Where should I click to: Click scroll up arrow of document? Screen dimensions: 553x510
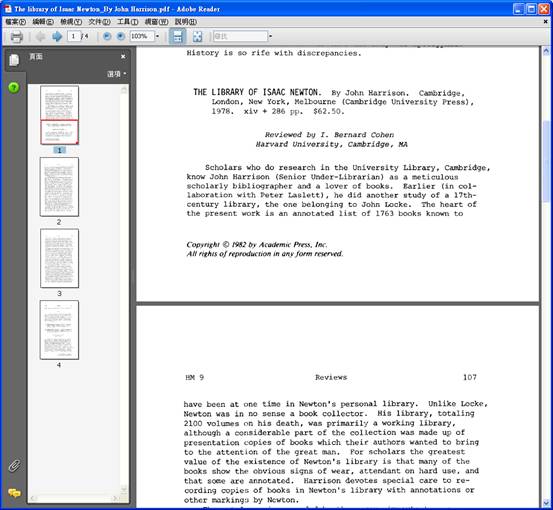click(x=546, y=51)
